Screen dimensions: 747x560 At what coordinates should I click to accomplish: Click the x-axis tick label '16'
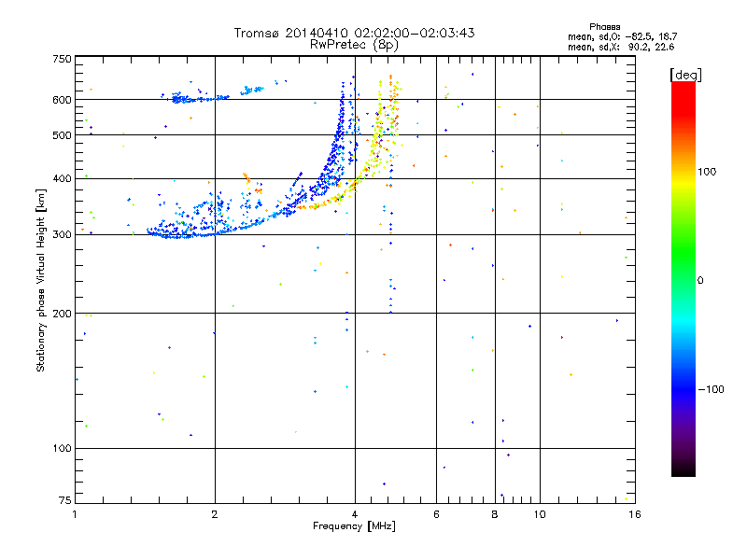pyautogui.click(x=635, y=514)
